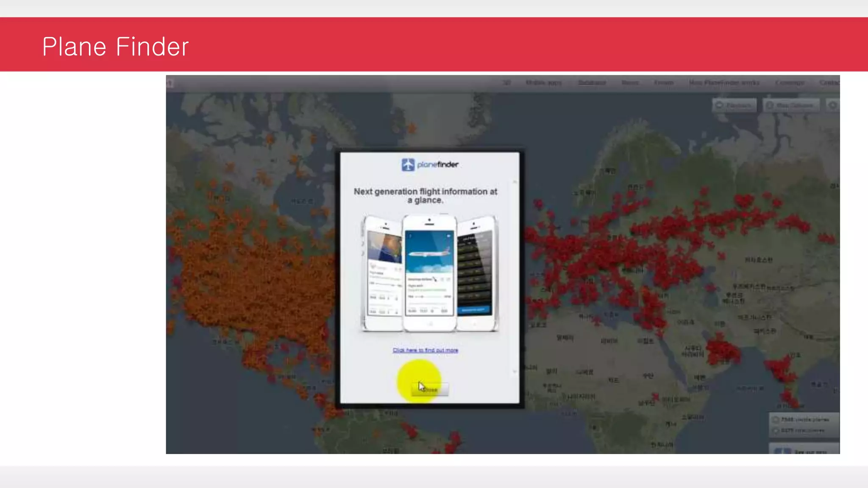Click the Facebook icon at bottom right
The width and height of the screenshot is (868, 488).
click(782, 452)
